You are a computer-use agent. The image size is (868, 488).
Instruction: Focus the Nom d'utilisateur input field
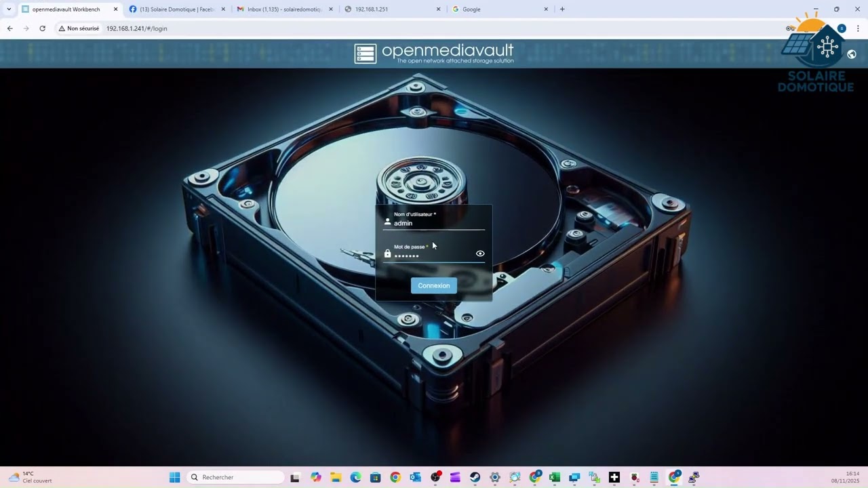click(434, 220)
